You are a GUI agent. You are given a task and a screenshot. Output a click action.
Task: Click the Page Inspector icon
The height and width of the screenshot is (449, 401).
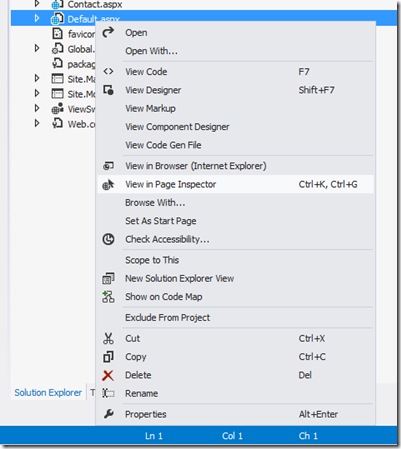pyautogui.click(x=108, y=184)
